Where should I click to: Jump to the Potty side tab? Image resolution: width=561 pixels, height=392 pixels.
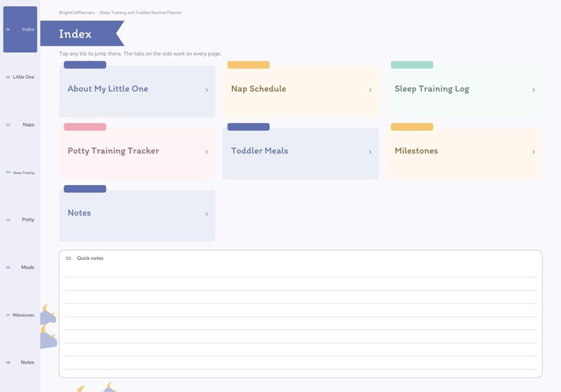pos(20,220)
